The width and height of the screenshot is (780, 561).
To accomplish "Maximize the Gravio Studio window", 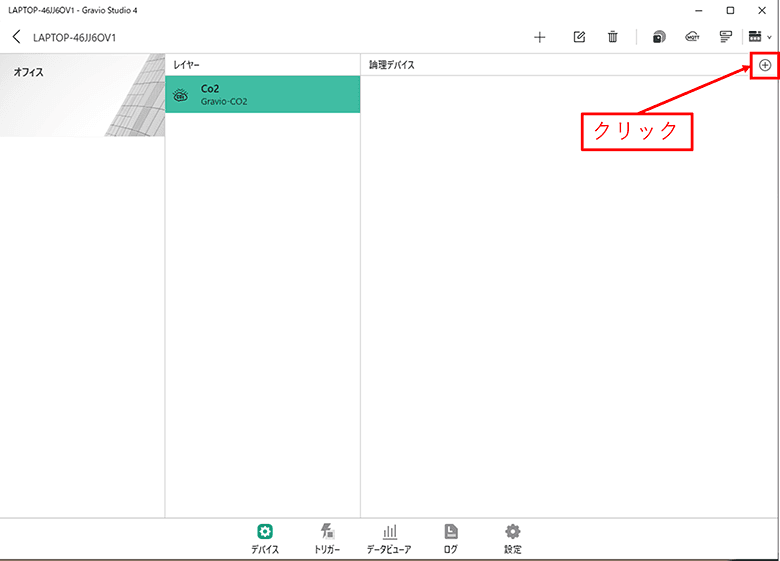I will tap(730, 10).
